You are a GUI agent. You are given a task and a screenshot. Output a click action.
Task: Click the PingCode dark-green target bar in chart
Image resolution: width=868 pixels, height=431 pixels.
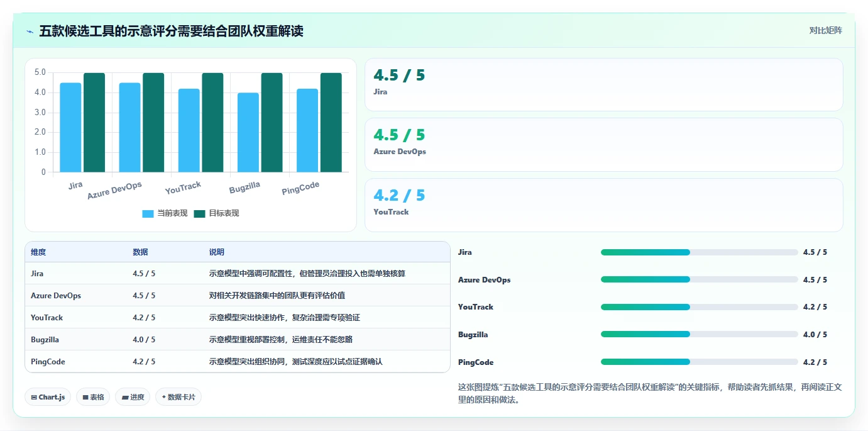331,122
